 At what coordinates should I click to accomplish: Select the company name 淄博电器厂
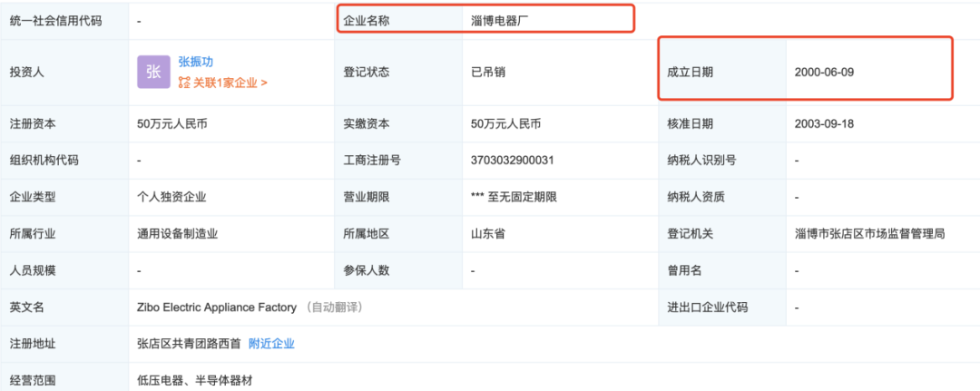[x=501, y=19]
